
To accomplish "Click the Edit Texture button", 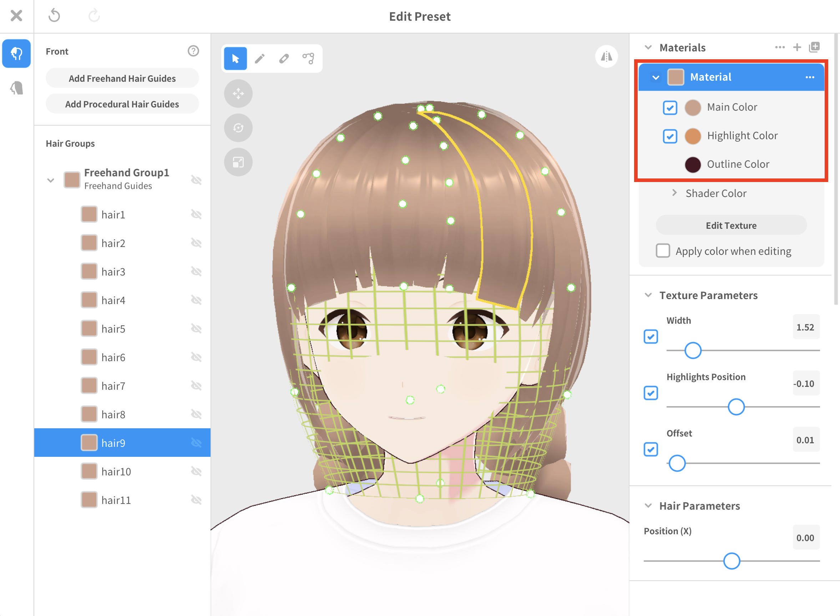I will click(x=731, y=226).
